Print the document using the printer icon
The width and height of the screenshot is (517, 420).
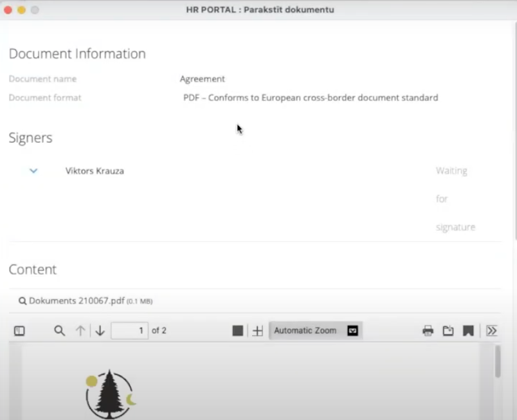point(428,331)
